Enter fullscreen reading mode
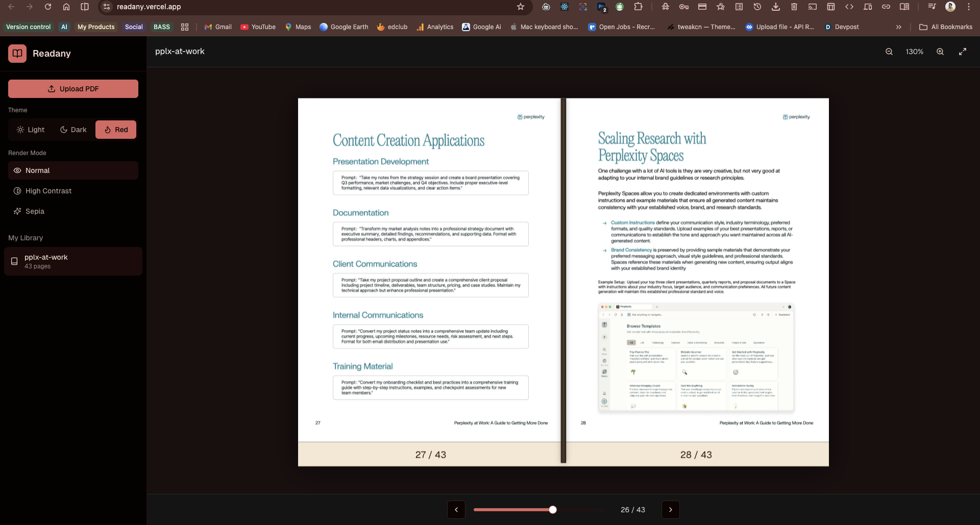The width and height of the screenshot is (980, 525). click(x=963, y=52)
